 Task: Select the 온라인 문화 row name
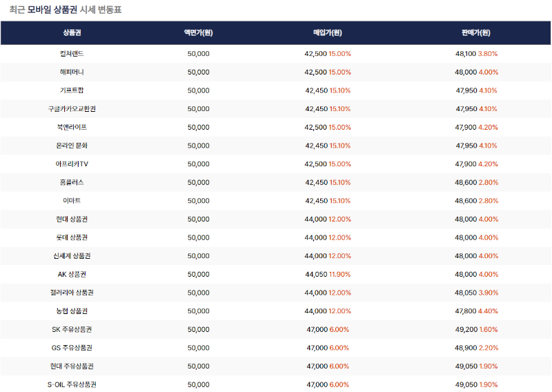click(72, 146)
